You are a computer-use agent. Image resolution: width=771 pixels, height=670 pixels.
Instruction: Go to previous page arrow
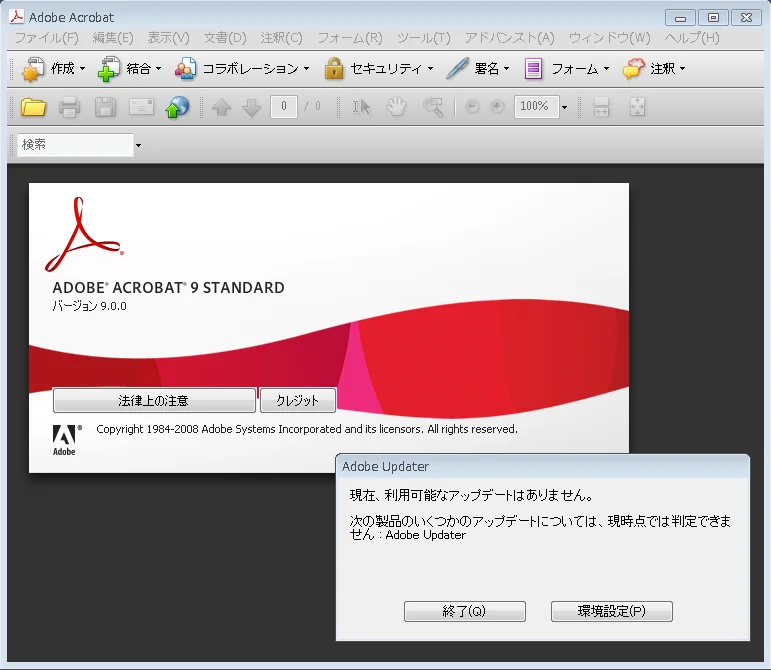coord(221,107)
